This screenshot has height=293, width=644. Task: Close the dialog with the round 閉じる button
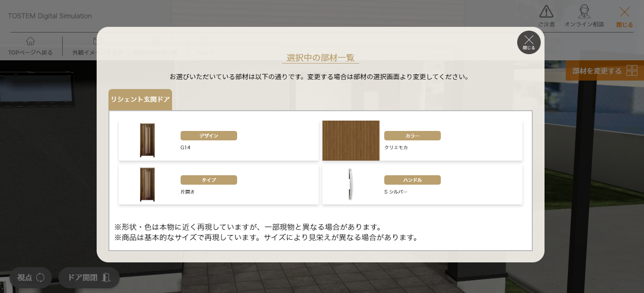(528, 42)
